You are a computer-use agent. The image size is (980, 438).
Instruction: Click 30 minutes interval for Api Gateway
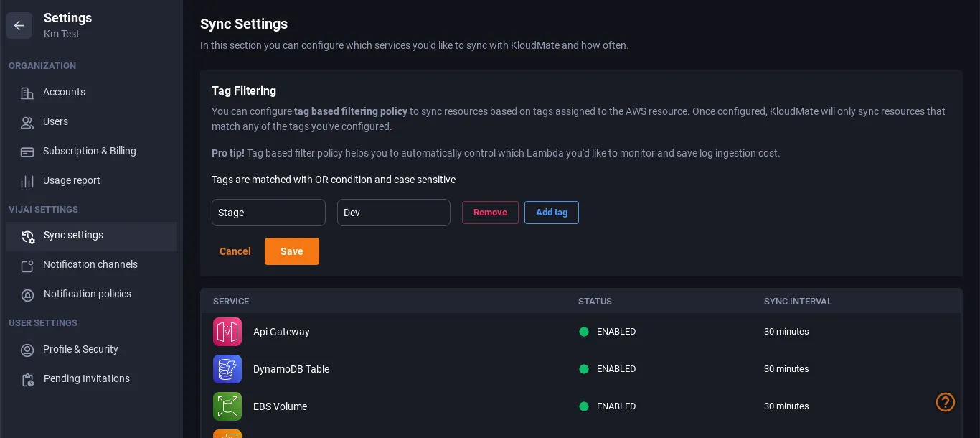786,332
